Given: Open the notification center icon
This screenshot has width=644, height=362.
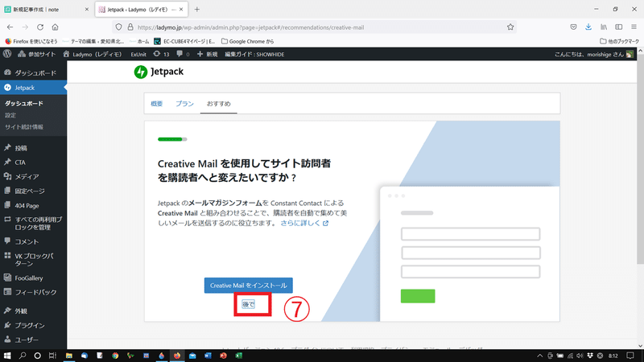Looking at the screenshot, I should 630,356.
